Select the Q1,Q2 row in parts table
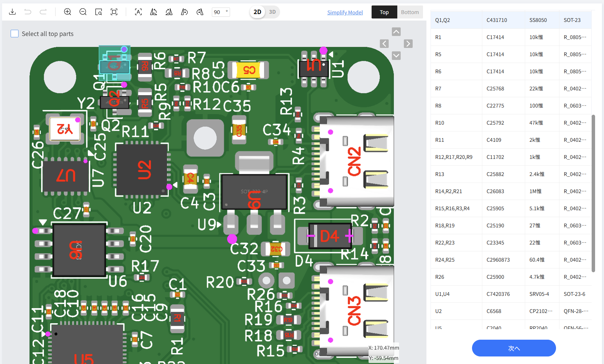The height and width of the screenshot is (364, 604). pos(511,20)
